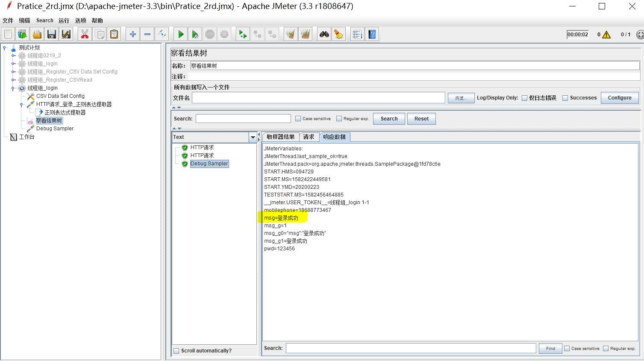The width and height of the screenshot is (644, 361).
Task: Enable top Regular exp. checkbox
Action: (x=339, y=119)
